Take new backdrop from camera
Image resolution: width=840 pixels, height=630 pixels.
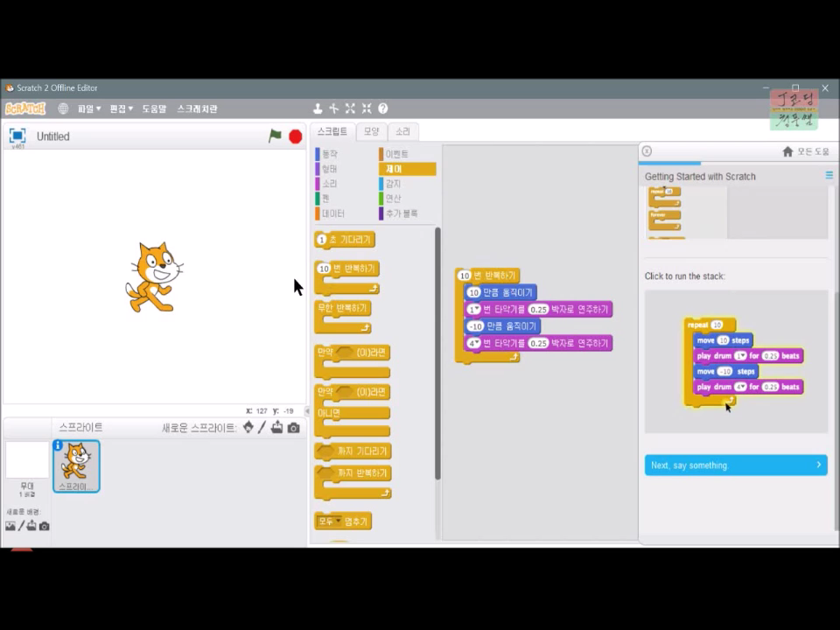coord(45,526)
